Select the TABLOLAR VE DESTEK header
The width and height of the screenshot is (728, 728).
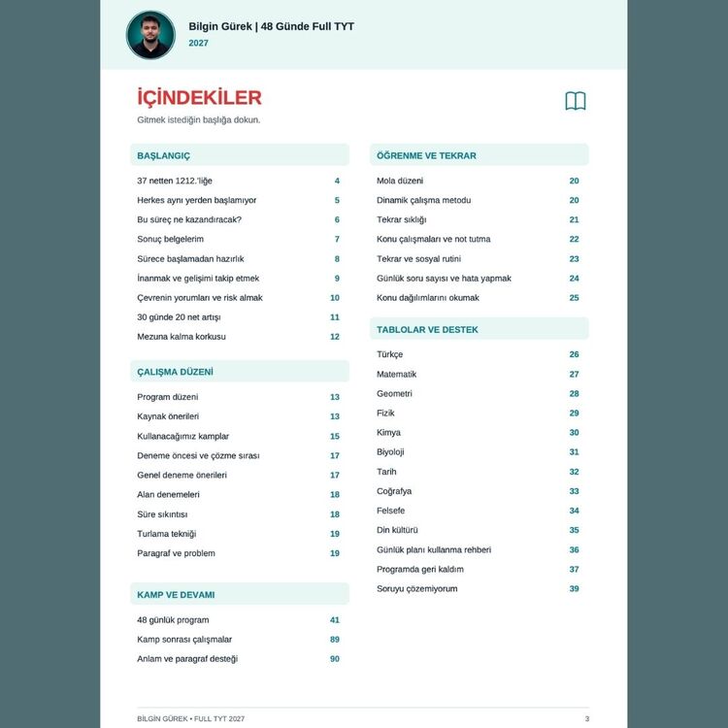[x=480, y=329]
